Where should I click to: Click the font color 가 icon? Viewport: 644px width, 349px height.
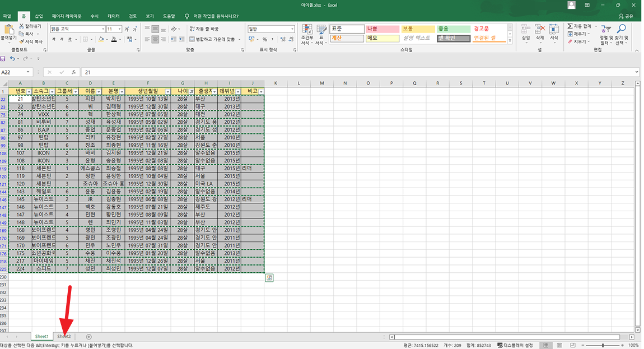(x=114, y=39)
